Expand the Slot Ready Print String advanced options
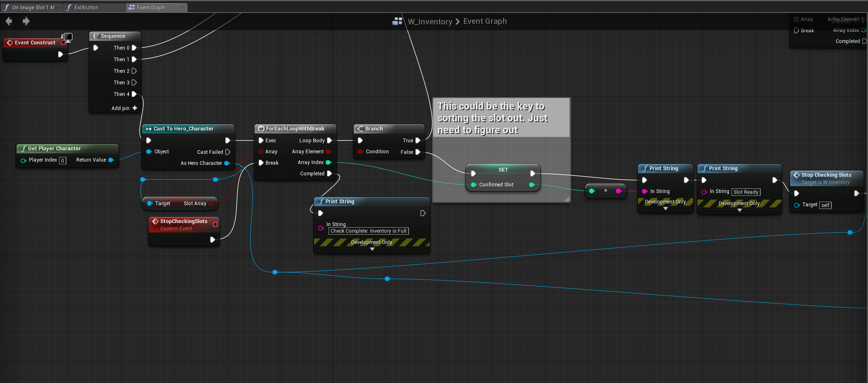 pyautogui.click(x=739, y=210)
